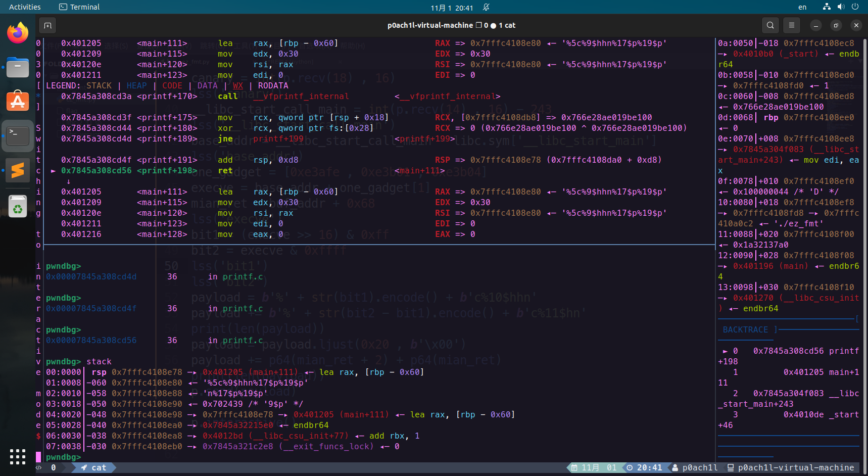Screen dimensions: 868x476
Task: Click 'RODATA' in the legend line
Action: (x=273, y=86)
